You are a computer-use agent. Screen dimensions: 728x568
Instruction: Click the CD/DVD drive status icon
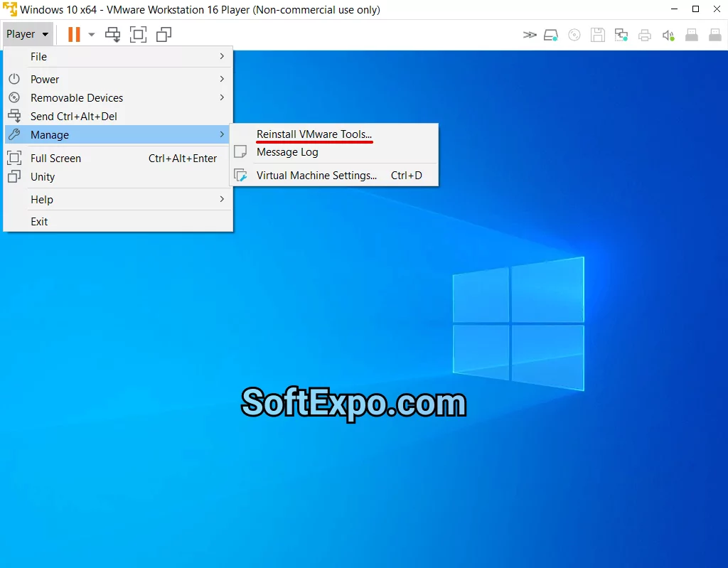574,34
